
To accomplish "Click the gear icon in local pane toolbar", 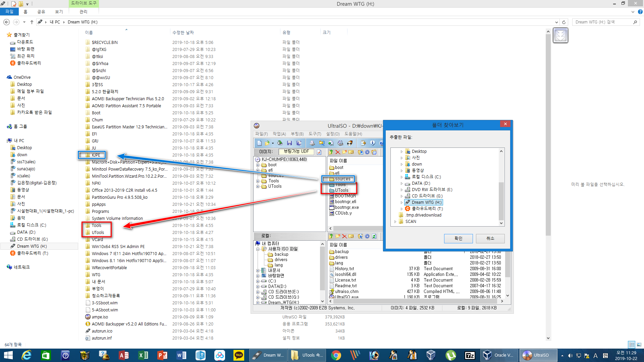I will [367, 236].
